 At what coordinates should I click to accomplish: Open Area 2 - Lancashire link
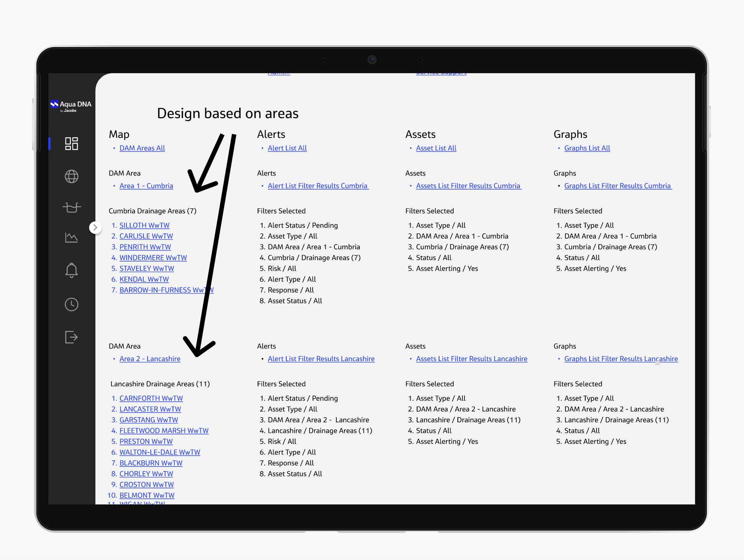(x=150, y=359)
